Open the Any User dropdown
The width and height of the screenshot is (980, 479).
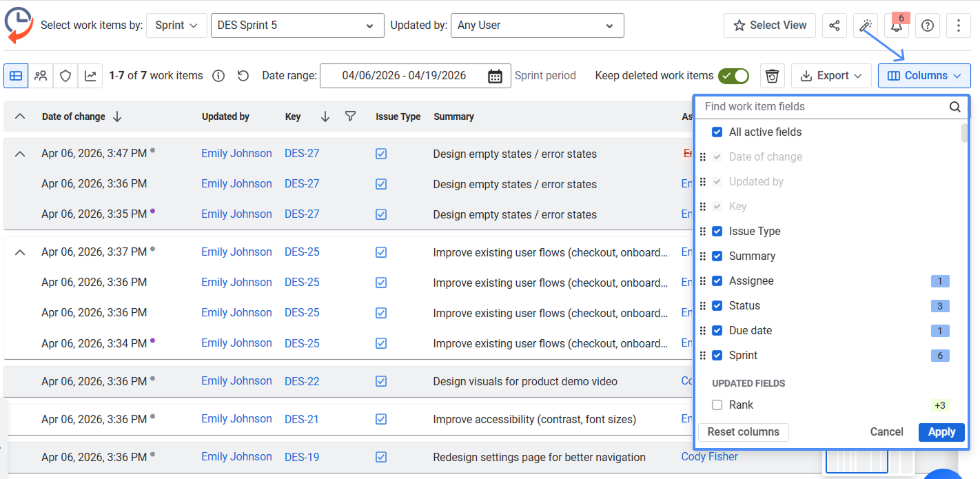[x=537, y=26]
